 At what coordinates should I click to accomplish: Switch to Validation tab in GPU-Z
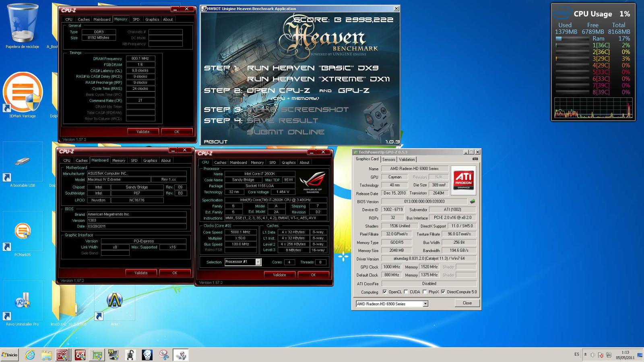point(407,159)
